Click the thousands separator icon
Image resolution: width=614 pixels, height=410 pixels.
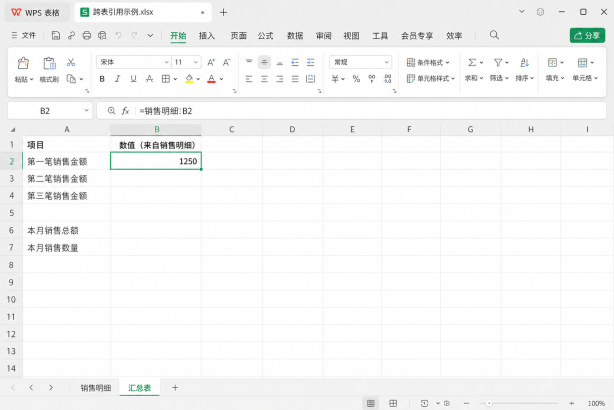[x=372, y=79]
